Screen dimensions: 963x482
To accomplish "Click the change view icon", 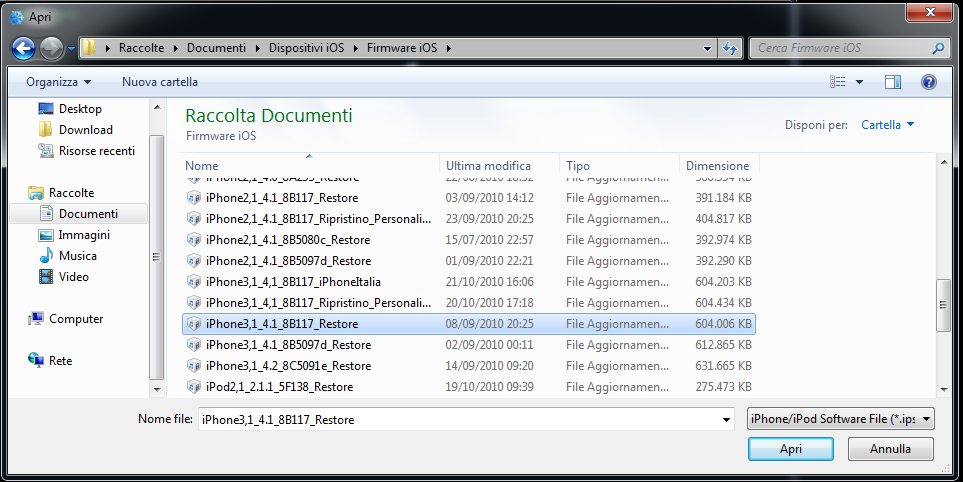I will [x=838, y=82].
